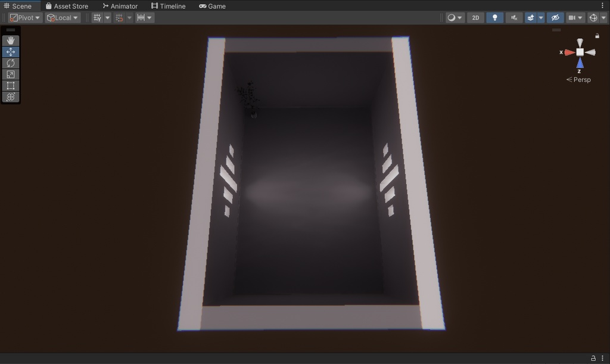Switch to the Timeline tab

coord(168,6)
